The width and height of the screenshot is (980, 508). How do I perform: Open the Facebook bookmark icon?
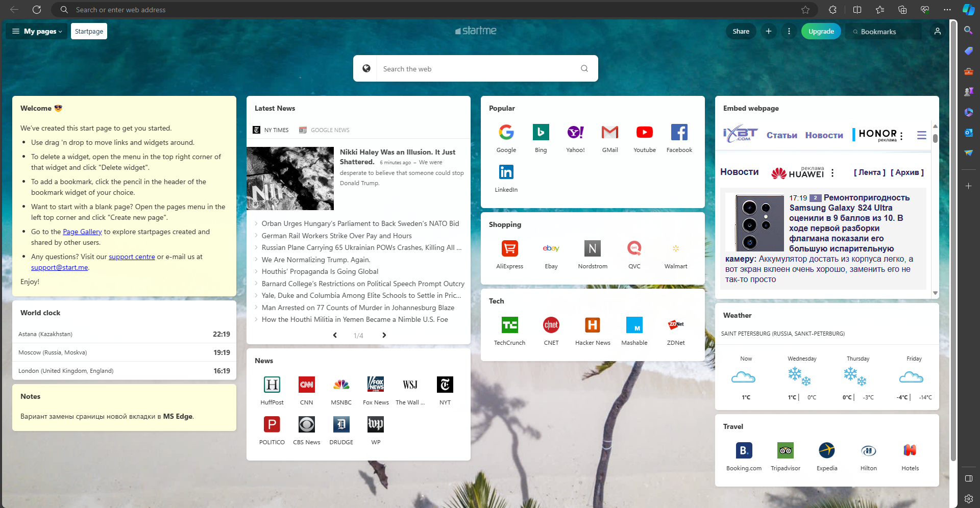(x=679, y=133)
